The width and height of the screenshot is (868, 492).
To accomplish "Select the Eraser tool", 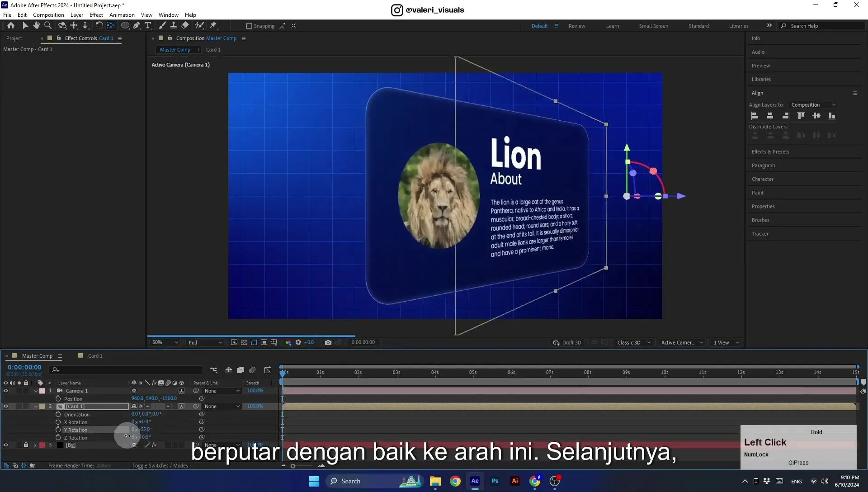I will (x=185, y=26).
